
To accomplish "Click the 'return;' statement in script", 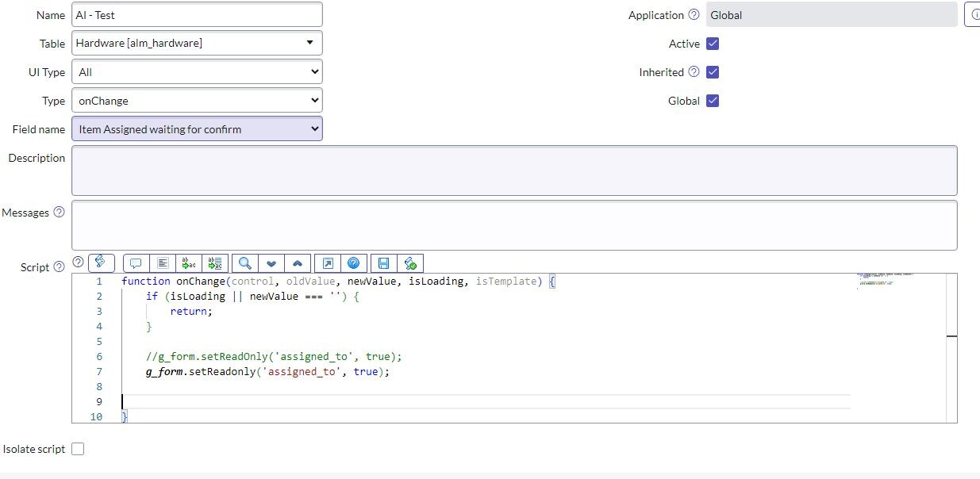I will coord(191,312).
